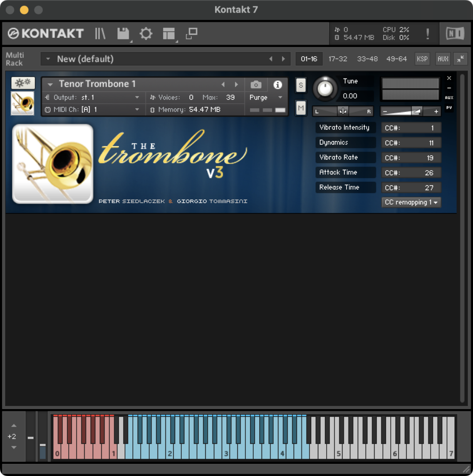The image size is (473, 476).
Task: Click the Kontakt logo in header
Action: click(46, 33)
